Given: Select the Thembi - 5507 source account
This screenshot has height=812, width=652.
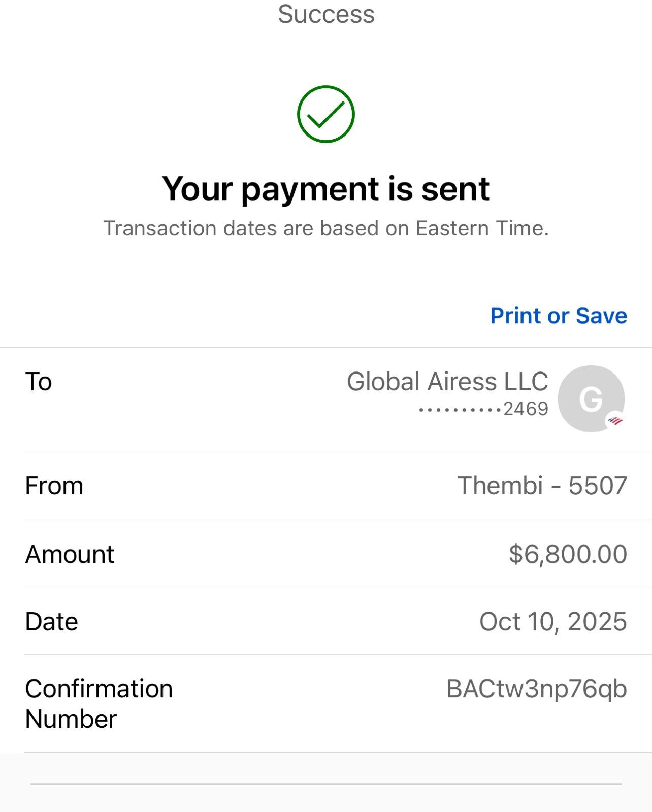Looking at the screenshot, I should pyautogui.click(x=542, y=486).
